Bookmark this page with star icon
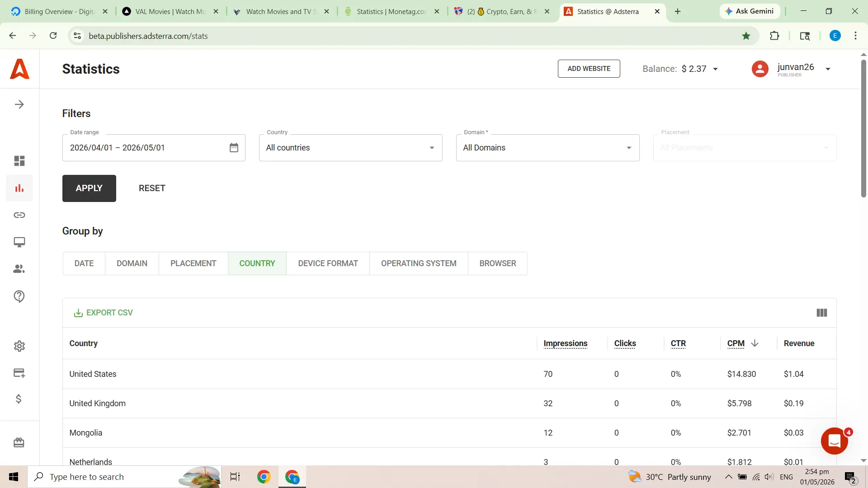The width and height of the screenshot is (868, 488). point(746,36)
